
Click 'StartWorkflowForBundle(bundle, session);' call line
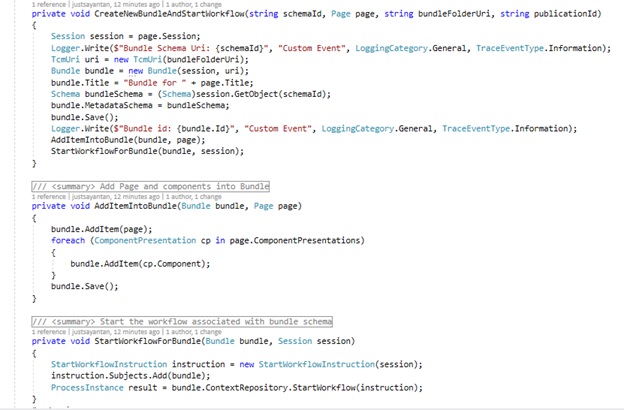coord(147,151)
